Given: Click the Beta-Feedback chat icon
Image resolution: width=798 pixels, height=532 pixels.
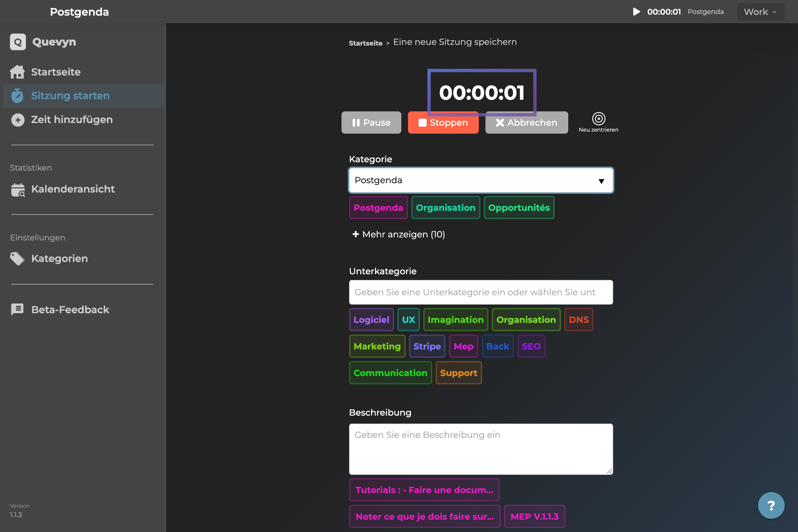Looking at the screenshot, I should [x=17, y=310].
